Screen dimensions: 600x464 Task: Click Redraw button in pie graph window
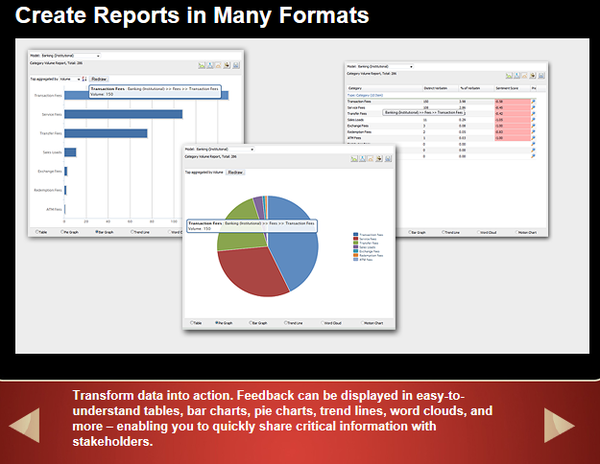[235, 173]
